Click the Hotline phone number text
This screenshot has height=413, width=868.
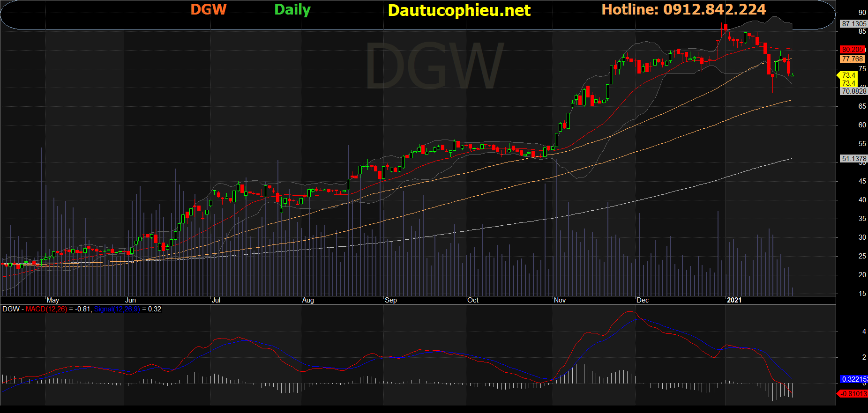click(683, 9)
